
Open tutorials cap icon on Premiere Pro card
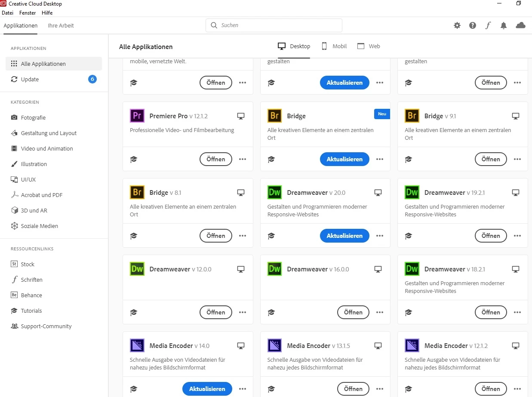tap(134, 159)
